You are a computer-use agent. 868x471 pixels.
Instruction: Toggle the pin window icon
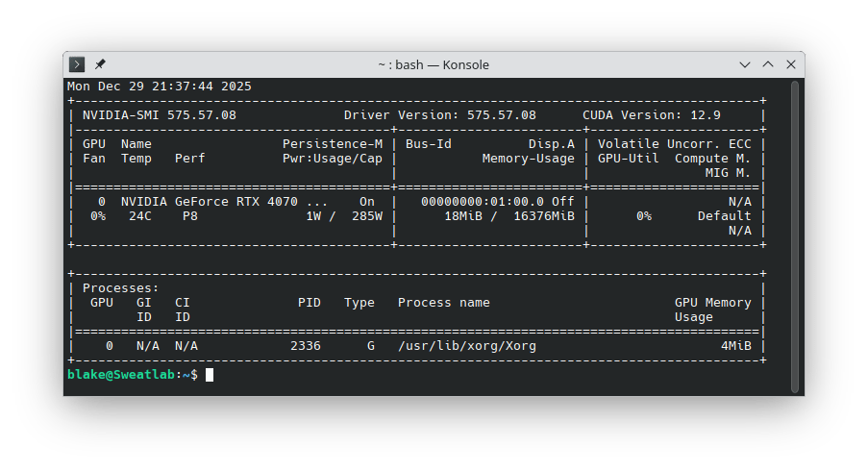pyautogui.click(x=100, y=64)
